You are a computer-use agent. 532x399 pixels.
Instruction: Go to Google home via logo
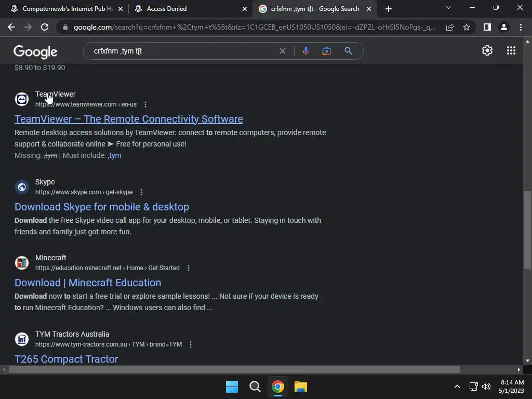[x=35, y=51]
